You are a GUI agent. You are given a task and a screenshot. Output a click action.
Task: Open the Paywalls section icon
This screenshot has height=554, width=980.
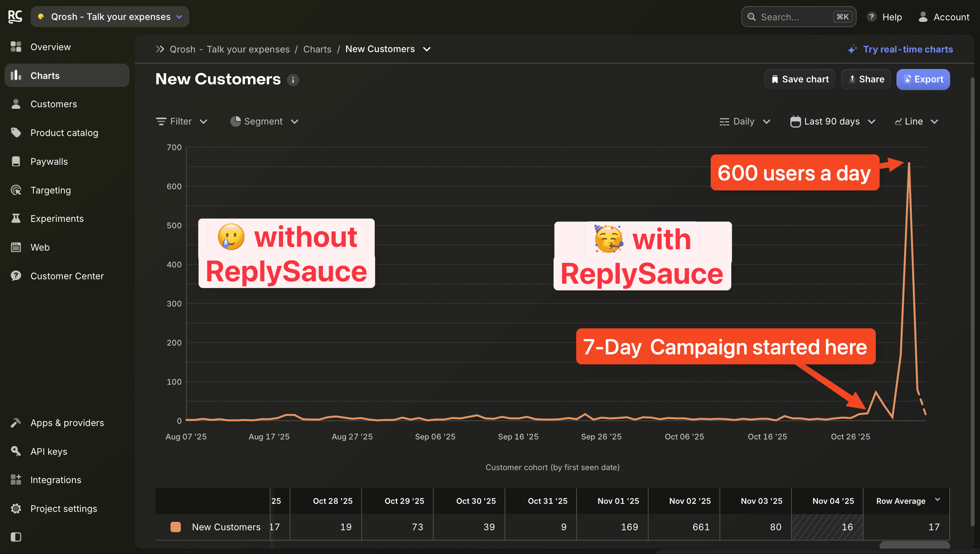coord(16,161)
